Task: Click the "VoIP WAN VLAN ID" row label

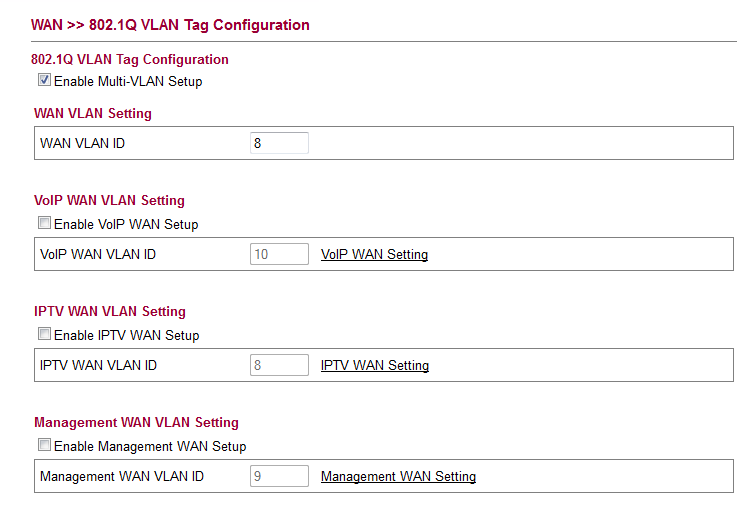Action: click(98, 255)
